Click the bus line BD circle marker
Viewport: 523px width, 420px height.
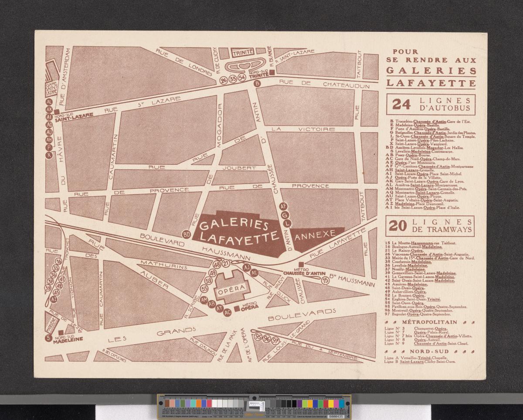[x=187, y=235]
